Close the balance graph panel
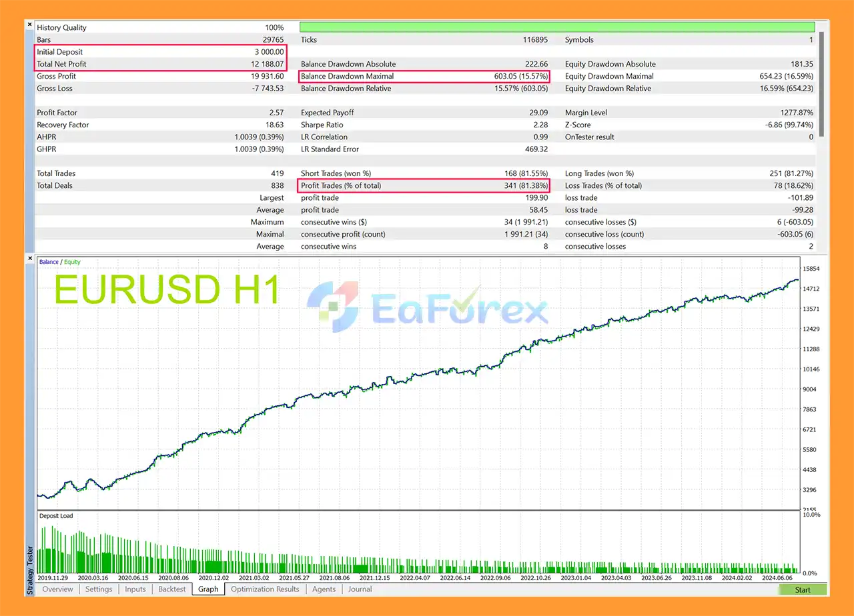Viewport: 854px width, 616px height. coord(29,257)
